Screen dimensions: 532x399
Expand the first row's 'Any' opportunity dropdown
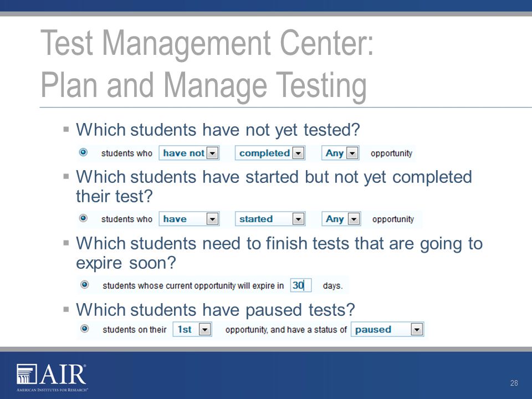[x=340, y=153]
